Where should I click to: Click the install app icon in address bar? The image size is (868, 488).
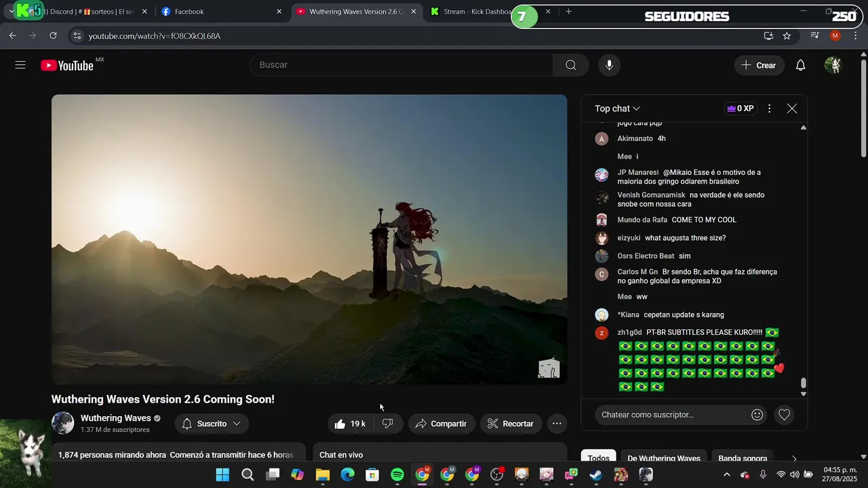pos(768,35)
